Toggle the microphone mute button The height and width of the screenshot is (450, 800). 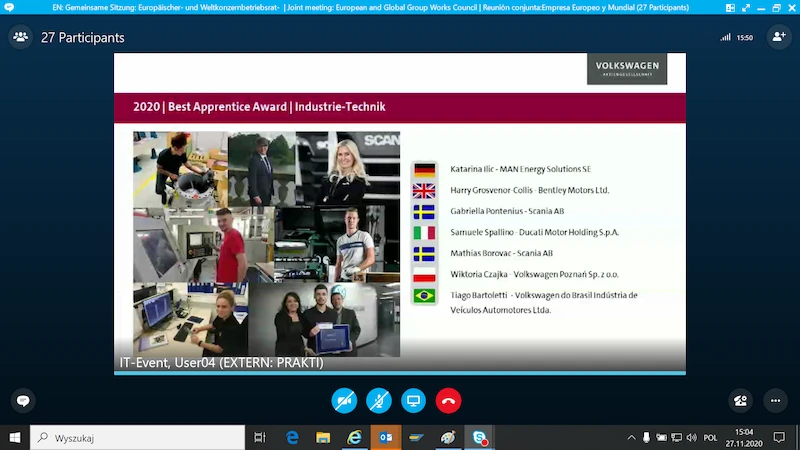(379, 401)
